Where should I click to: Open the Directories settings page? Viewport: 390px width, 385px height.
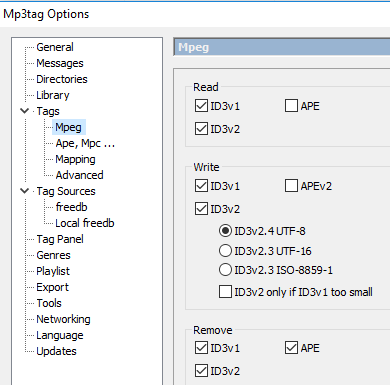coord(62,79)
